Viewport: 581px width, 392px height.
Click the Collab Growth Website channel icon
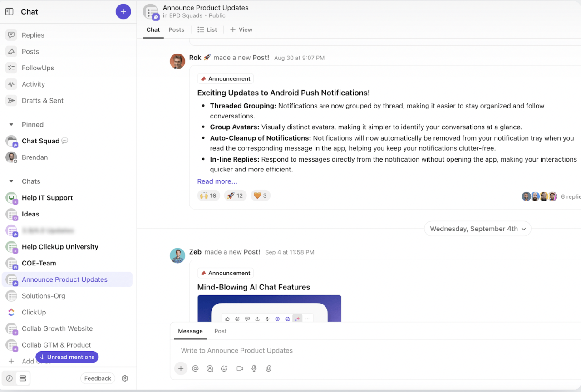pos(12,328)
